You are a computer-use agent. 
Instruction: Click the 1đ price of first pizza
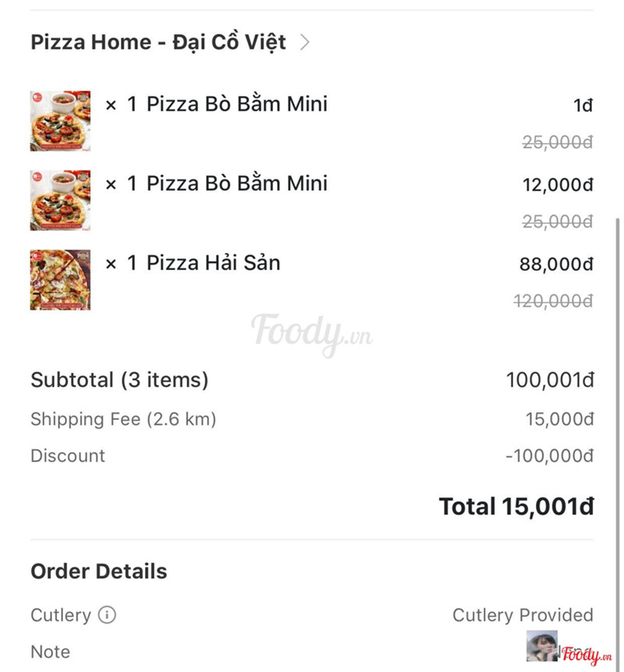click(x=583, y=105)
